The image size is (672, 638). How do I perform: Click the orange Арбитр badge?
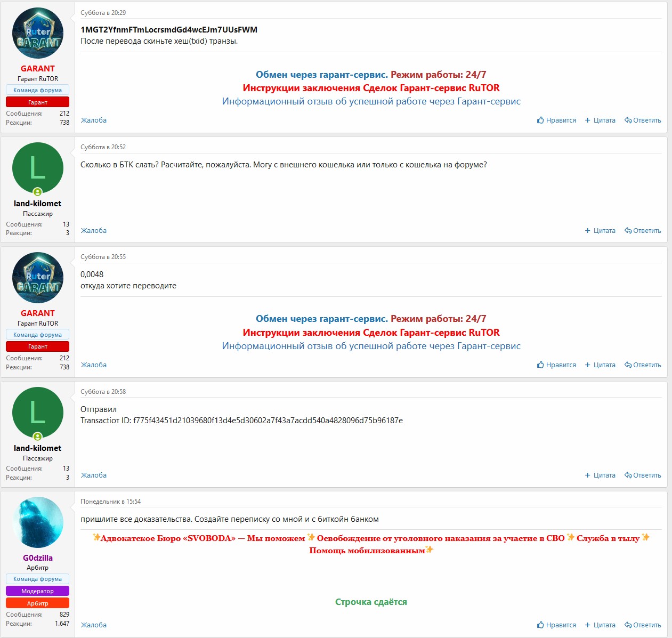(38, 603)
